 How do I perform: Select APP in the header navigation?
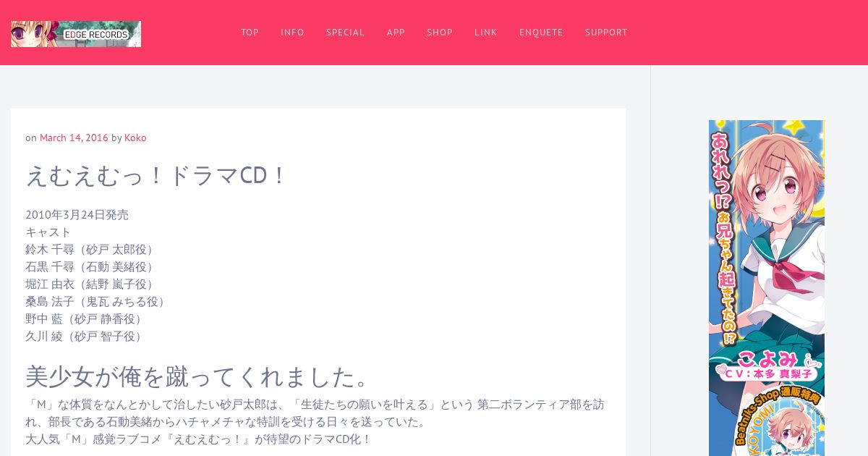(x=396, y=33)
